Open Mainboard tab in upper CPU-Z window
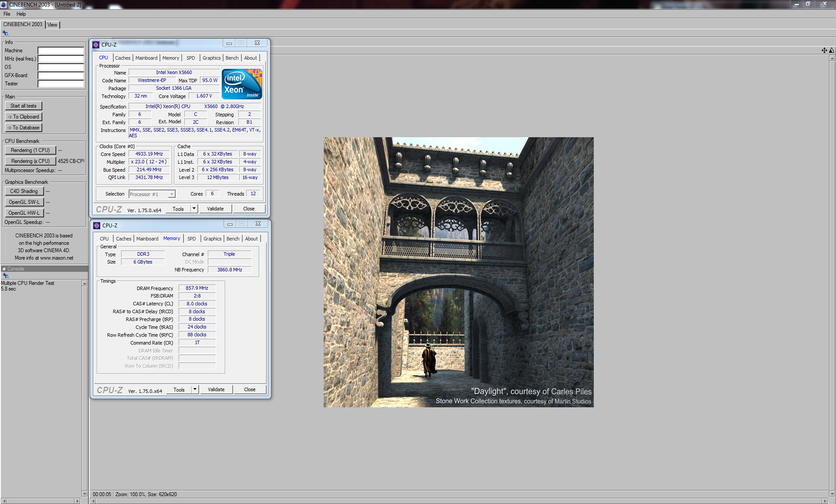836x504 pixels. pos(146,58)
